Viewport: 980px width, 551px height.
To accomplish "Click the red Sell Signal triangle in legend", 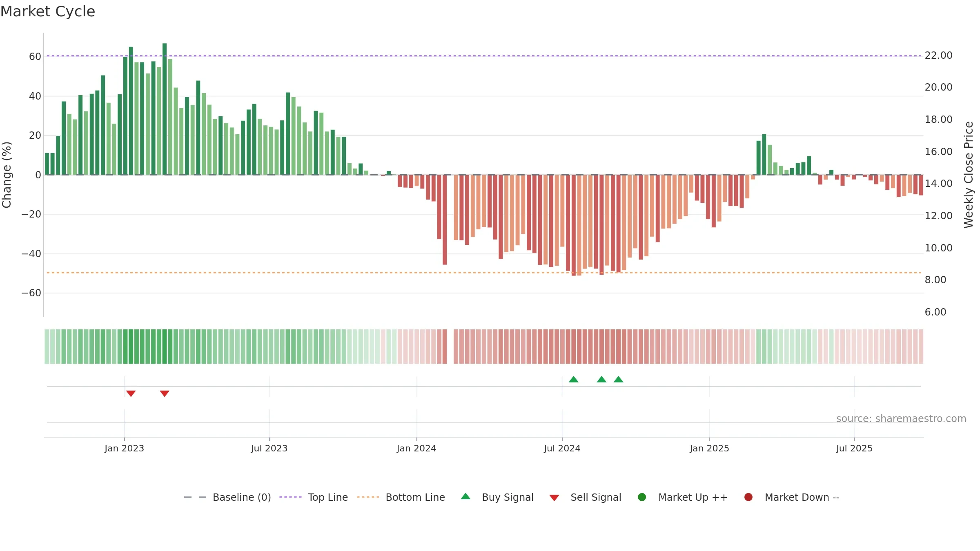I will pyautogui.click(x=554, y=498).
